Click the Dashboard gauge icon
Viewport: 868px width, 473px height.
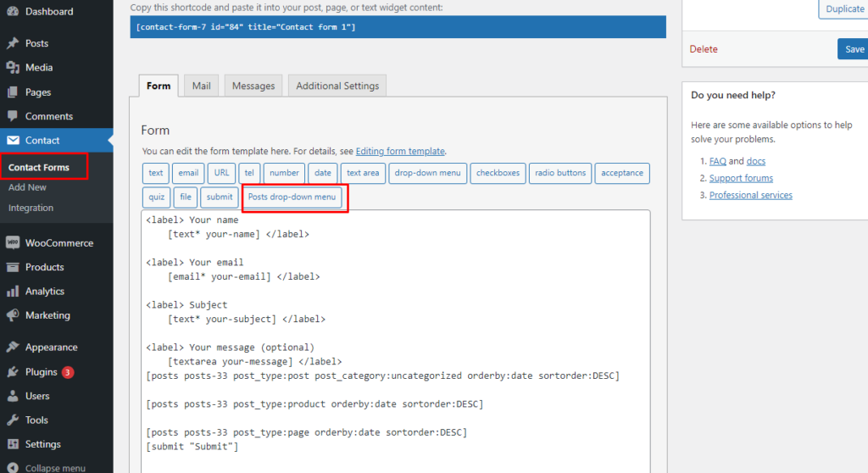13,11
